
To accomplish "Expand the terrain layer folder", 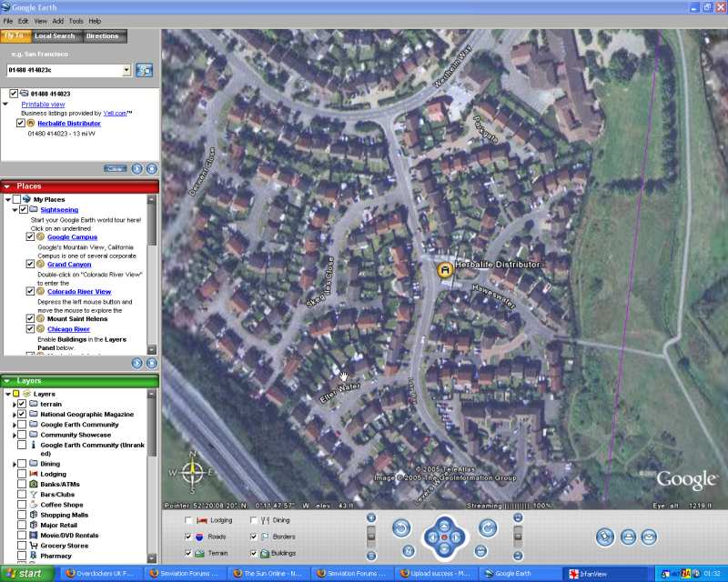I will click(x=15, y=405).
